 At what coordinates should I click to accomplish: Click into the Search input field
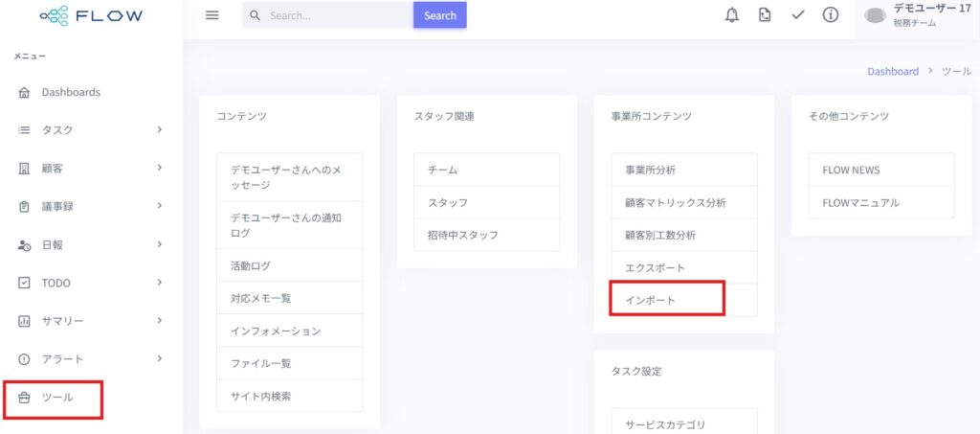tap(328, 15)
